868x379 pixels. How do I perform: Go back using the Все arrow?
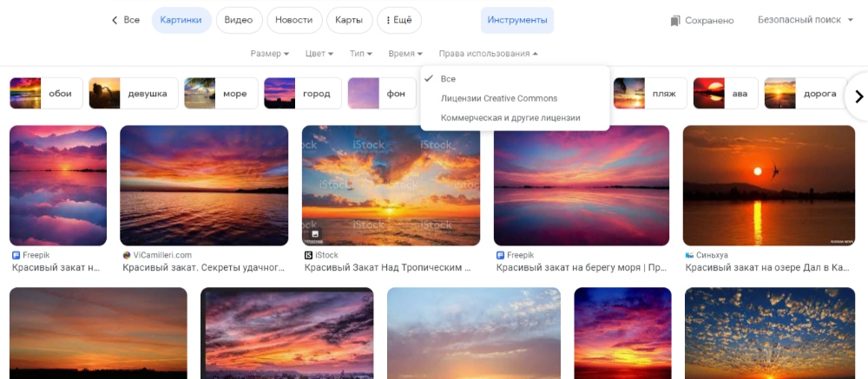pyautogui.click(x=115, y=21)
